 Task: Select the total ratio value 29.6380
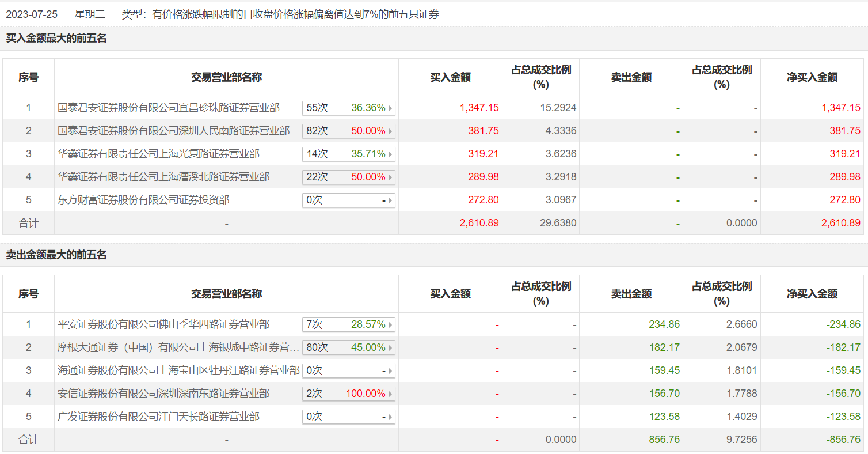[558, 223]
